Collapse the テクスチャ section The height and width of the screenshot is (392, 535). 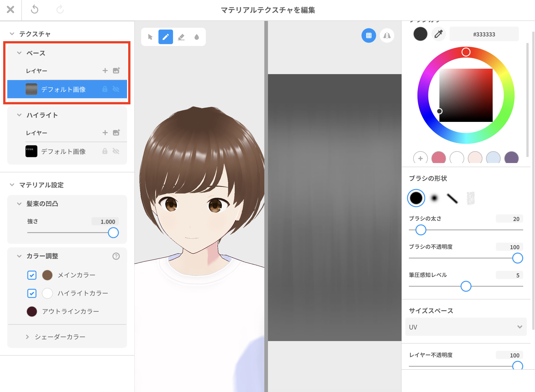[x=12, y=34]
